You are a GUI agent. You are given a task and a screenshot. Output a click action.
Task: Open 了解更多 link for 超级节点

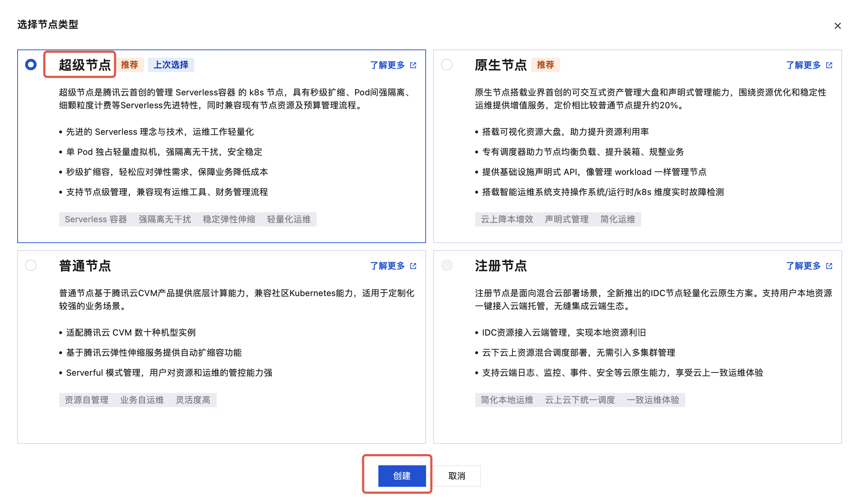[x=387, y=65]
